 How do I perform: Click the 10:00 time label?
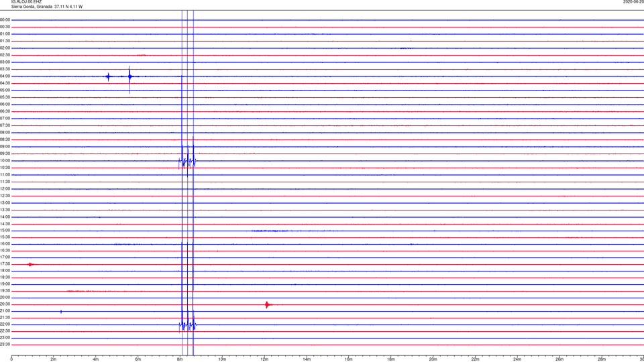point(5,160)
